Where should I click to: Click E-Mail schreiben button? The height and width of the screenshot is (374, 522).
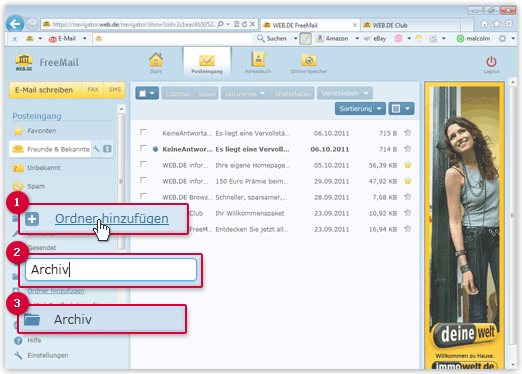[x=45, y=90]
